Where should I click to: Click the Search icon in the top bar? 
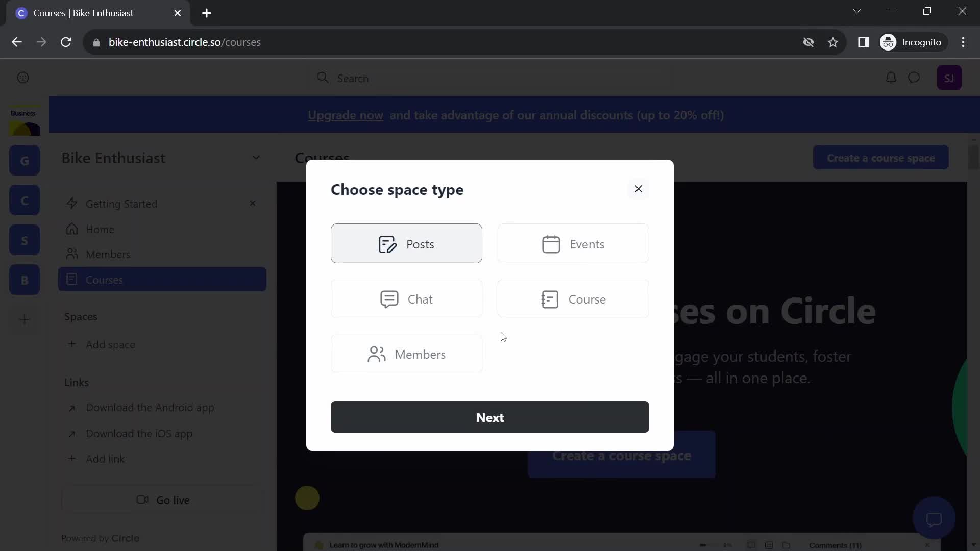[323, 78]
